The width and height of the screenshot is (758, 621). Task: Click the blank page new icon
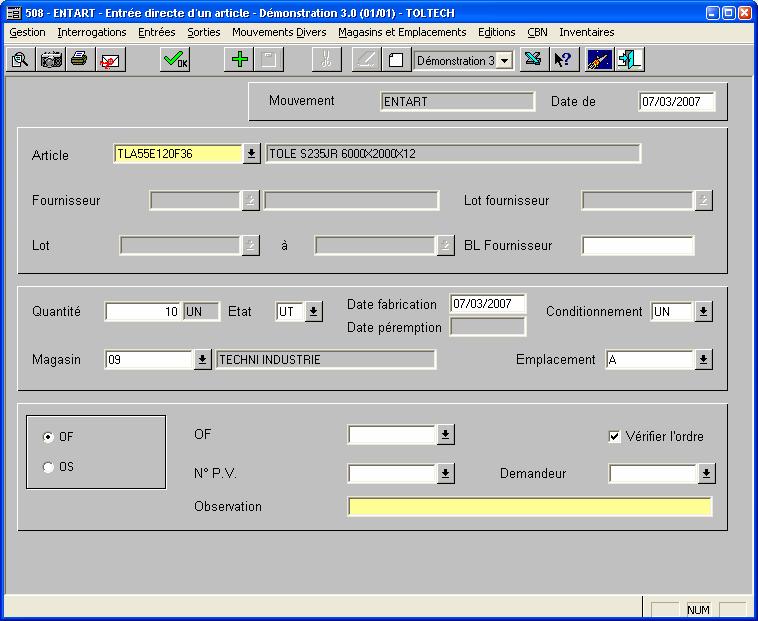point(395,60)
